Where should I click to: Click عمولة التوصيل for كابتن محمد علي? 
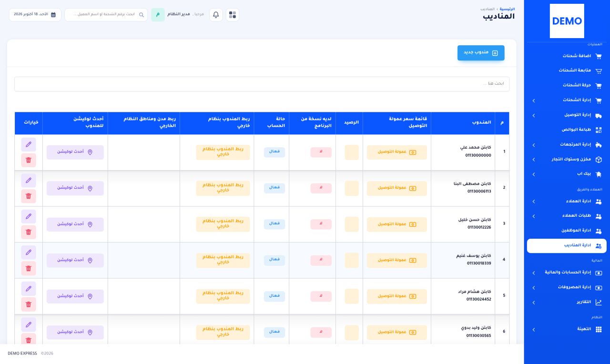coord(397,152)
